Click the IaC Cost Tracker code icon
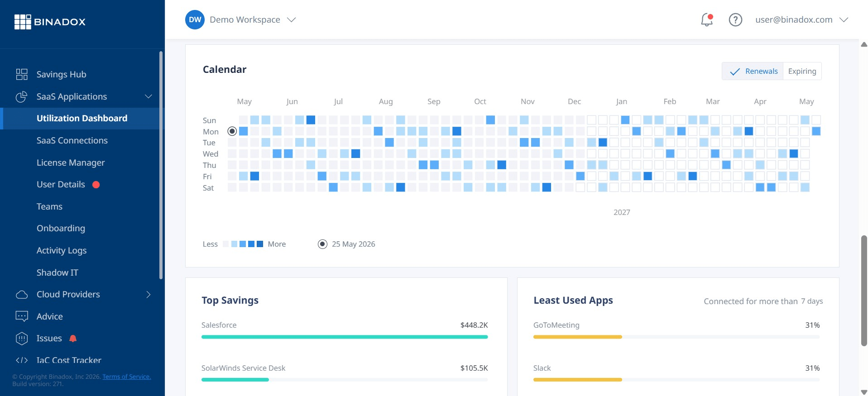The height and width of the screenshot is (396, 868). coord(22,360)
